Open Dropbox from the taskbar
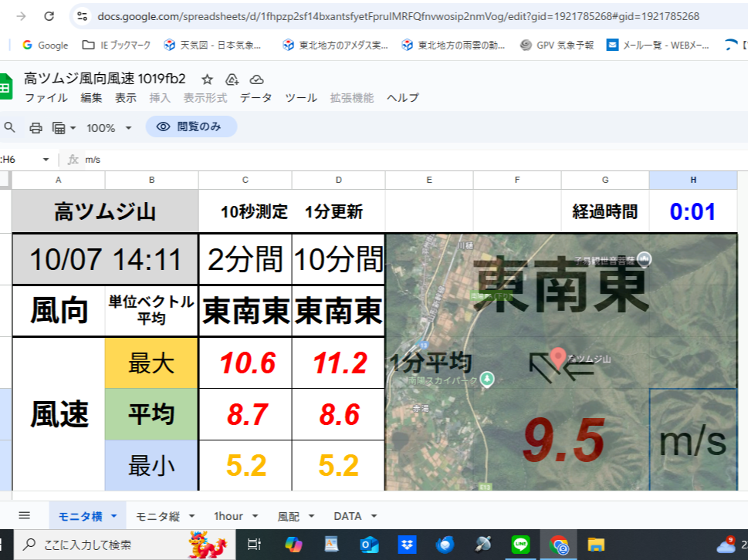This screenshot has width=748, height=560. (x=407, y=545)
